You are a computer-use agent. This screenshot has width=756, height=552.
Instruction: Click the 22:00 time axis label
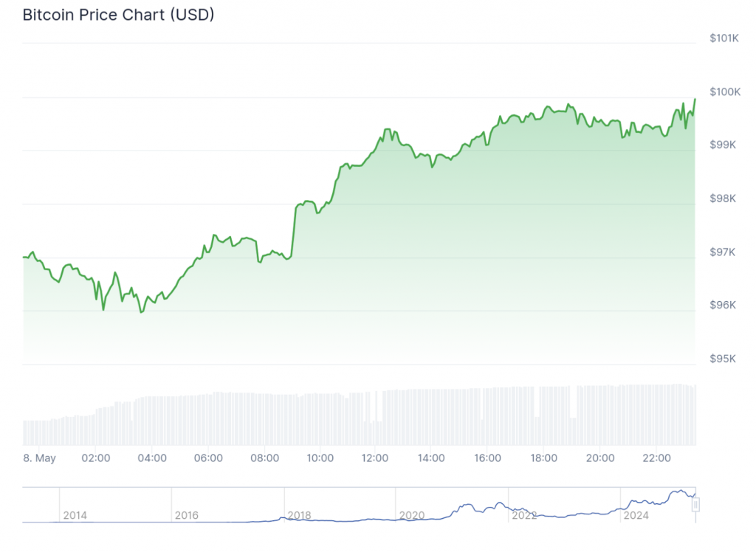(x=656, y=458)
